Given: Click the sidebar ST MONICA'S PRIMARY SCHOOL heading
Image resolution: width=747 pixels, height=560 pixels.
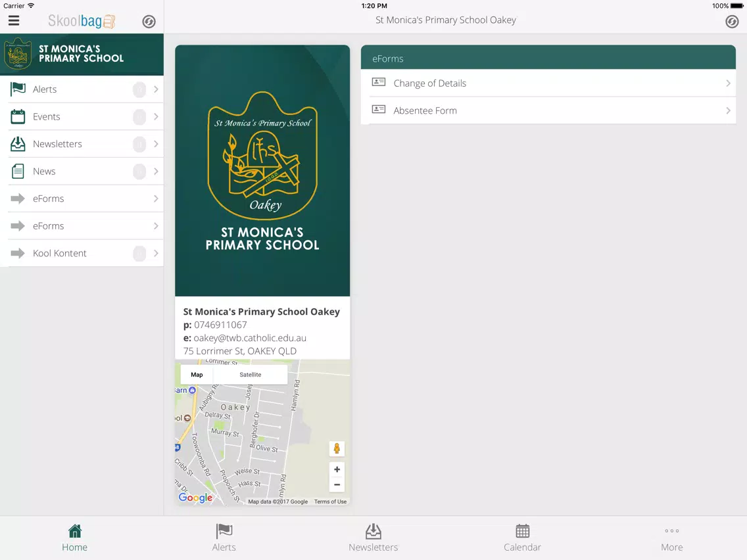Looking at the screenshot, I should click(81, 53).
